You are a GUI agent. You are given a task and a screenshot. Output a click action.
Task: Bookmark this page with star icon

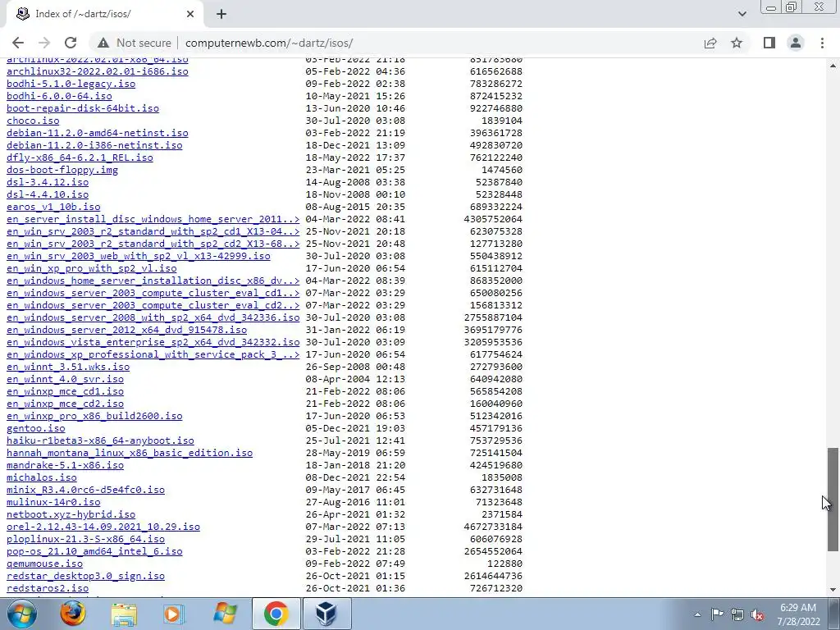click(737, 43)
